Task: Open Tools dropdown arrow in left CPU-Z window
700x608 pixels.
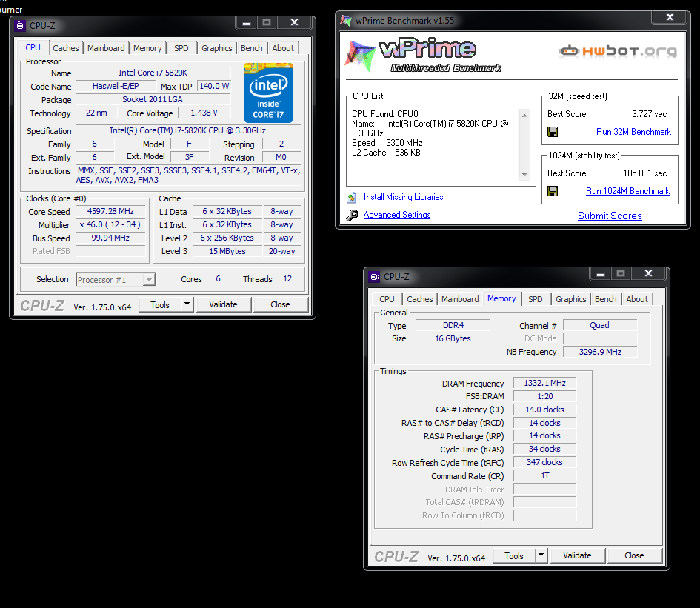Action: 187,304
